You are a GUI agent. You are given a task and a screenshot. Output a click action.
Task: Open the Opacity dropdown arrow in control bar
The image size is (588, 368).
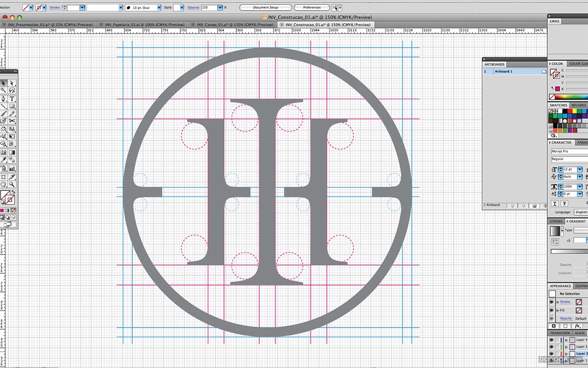click(x=219, y=8)
